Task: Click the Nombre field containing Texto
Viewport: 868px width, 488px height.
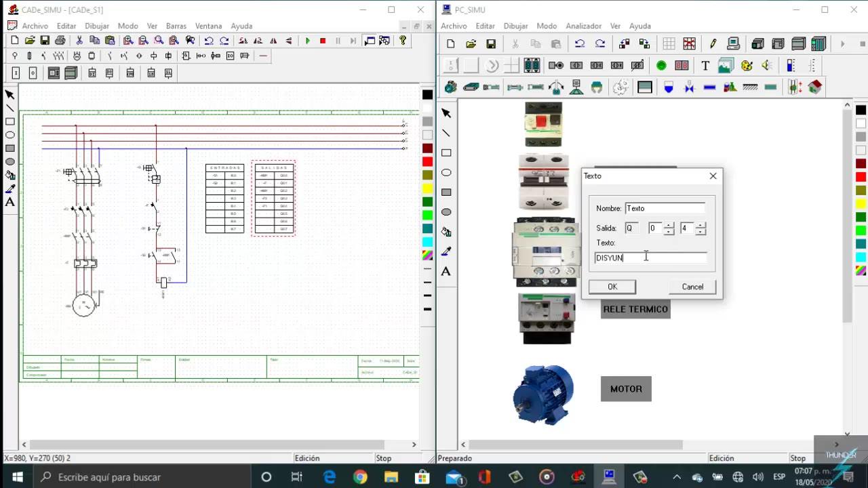Action: tap(665, 208)
